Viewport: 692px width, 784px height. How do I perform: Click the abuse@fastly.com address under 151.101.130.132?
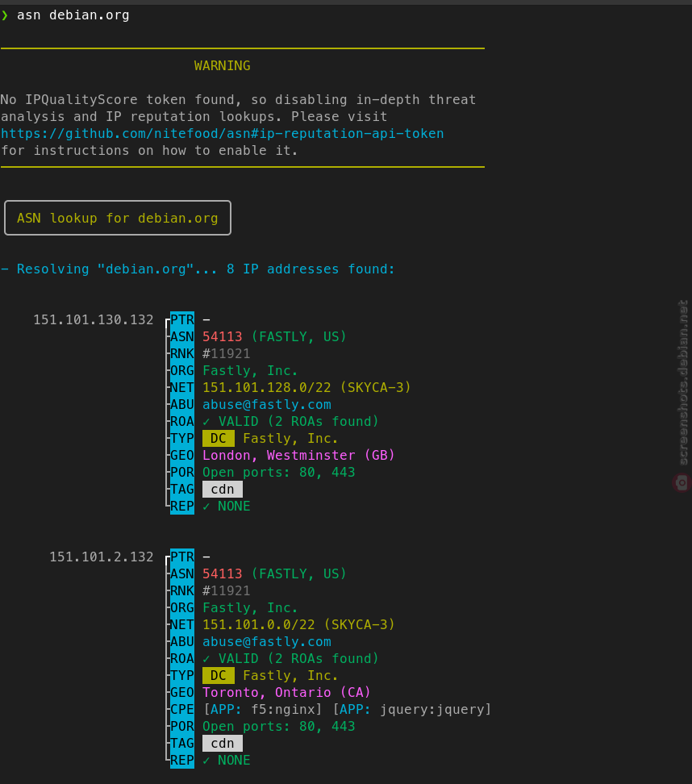(266, 404)
